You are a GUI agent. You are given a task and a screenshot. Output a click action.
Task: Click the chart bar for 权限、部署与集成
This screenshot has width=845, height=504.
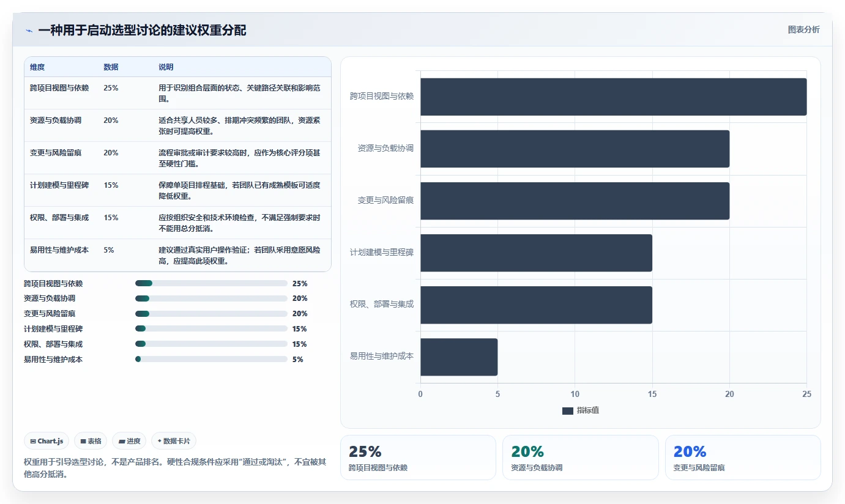(x=536, y=305)
